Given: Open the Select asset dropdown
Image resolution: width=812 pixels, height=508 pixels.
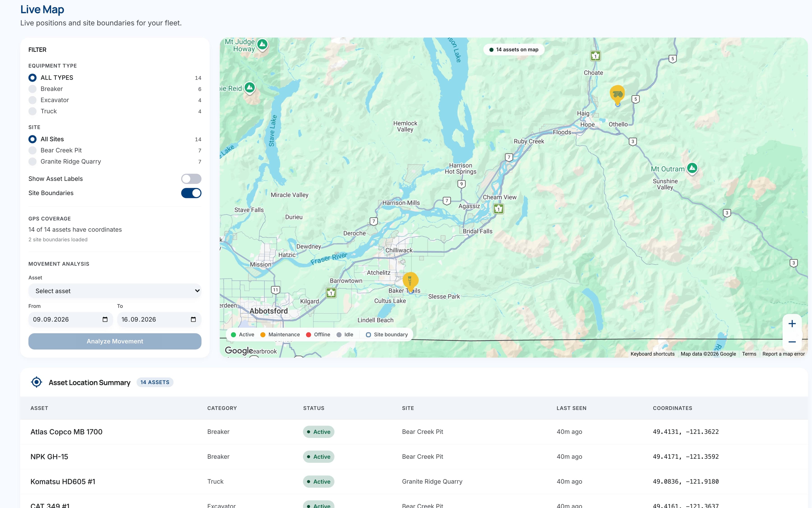Looking at the screenshot, I should click(x=115, y=291).
